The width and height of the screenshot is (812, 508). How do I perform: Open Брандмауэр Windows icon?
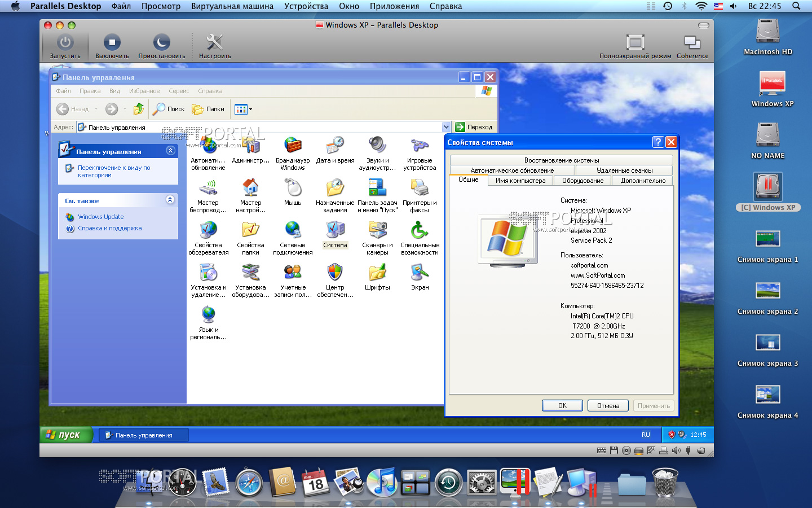point(293,153)
